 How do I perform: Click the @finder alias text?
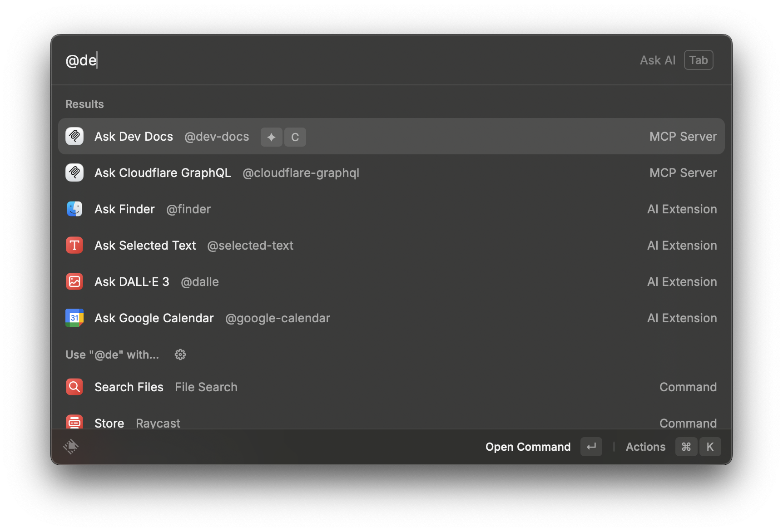[188, 209]
